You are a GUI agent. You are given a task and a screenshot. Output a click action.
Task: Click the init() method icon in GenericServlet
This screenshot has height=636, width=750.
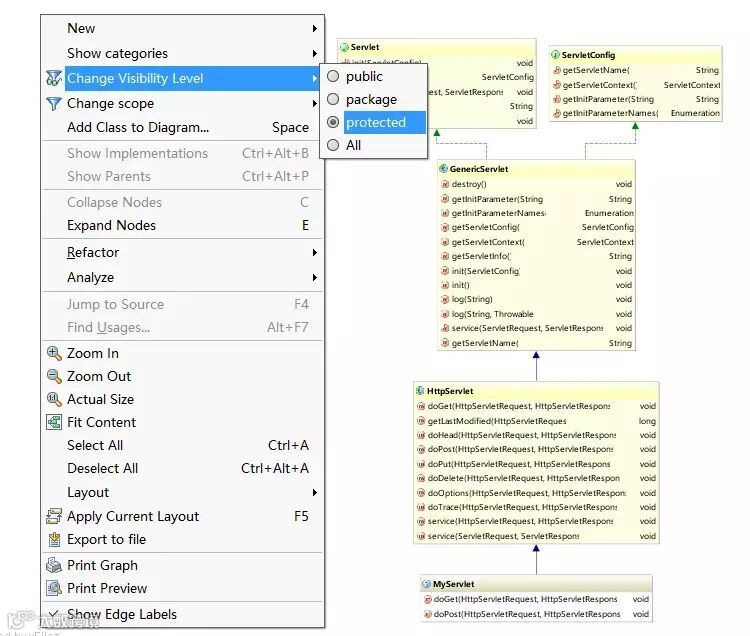[x=445, y=285]
